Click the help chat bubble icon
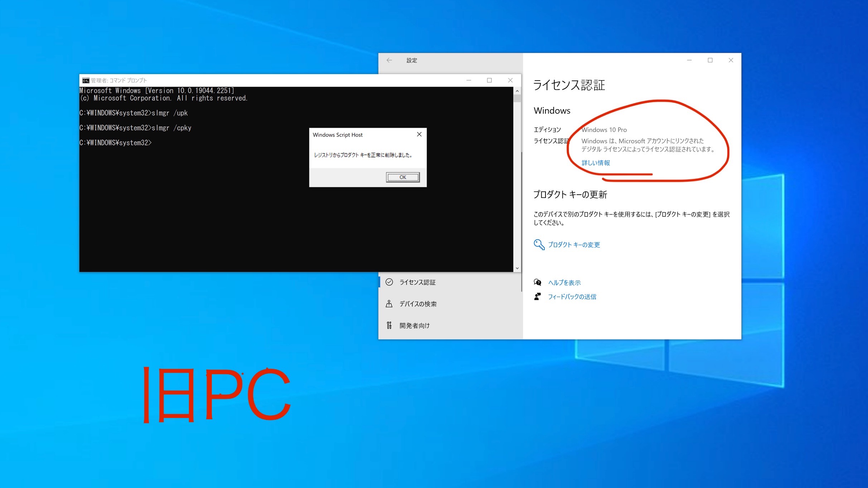 537,282
